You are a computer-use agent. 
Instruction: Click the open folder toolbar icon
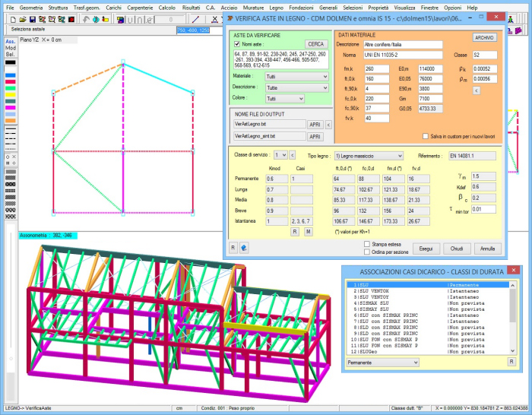pyautogui.click(x=23, y=18)
